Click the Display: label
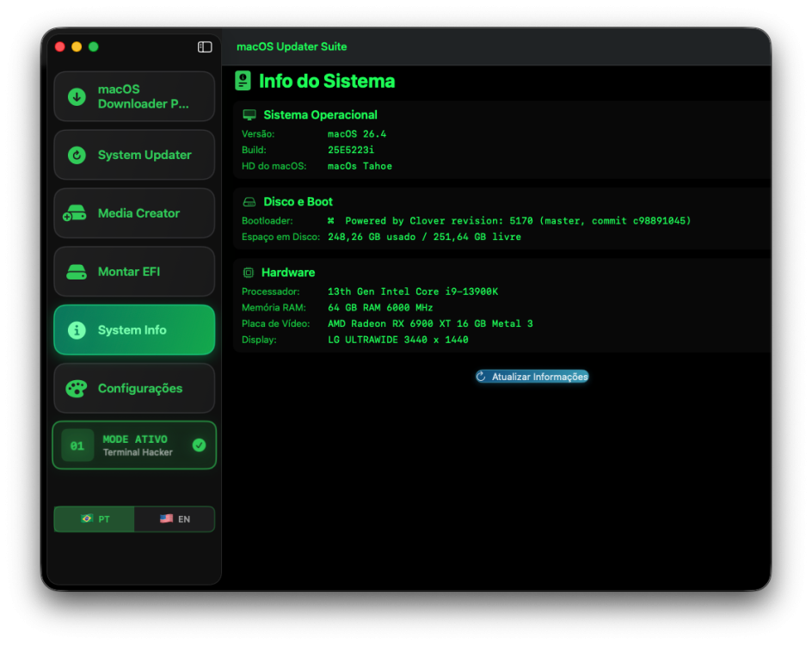This screenshot has height=645, width=812. (x=259, y=340)
